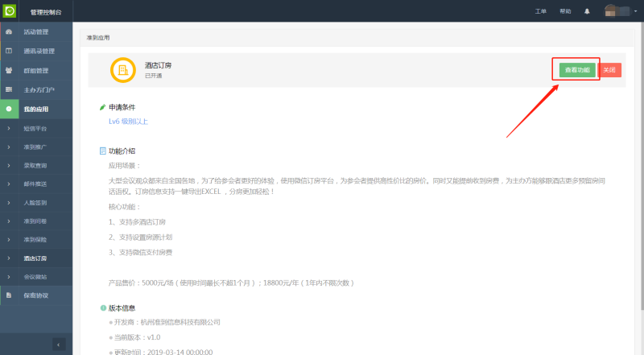Click the page vertical scrollbar
This screenshot has height=355, width=644.
point(640,161)
